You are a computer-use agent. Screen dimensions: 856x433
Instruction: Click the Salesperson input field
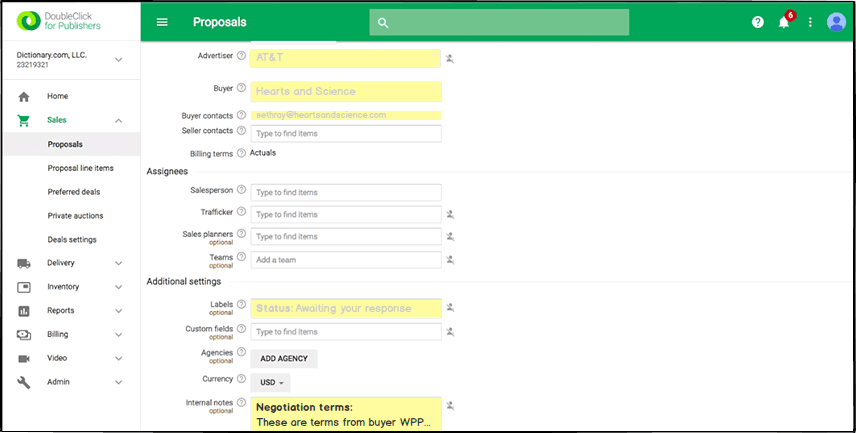(x=346, y=193)
